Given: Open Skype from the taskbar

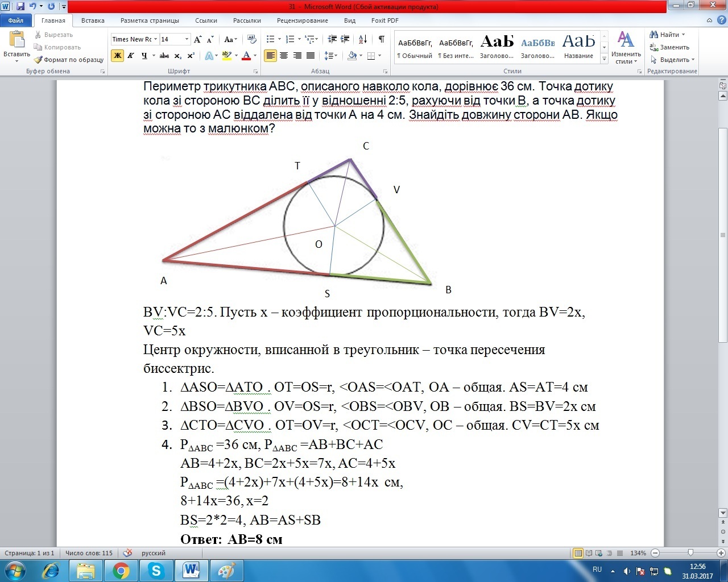Looking at the screenshot, I should click(x=155, y=571).
